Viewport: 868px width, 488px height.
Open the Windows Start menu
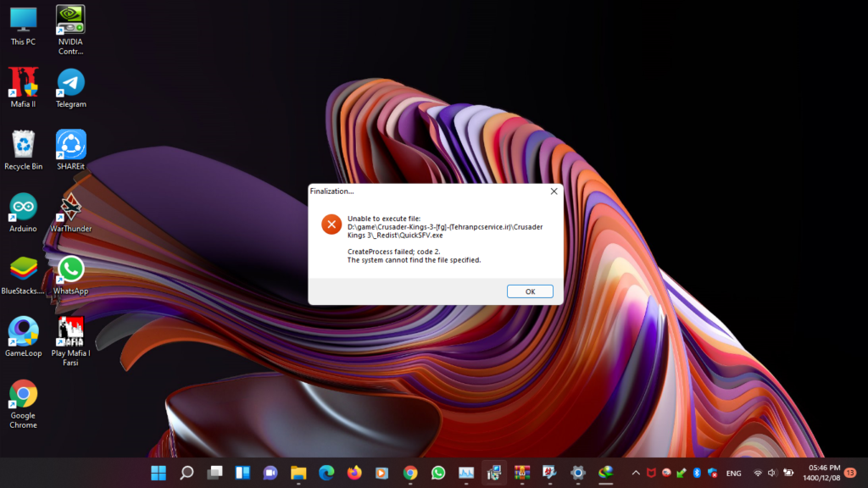point(159,473)
